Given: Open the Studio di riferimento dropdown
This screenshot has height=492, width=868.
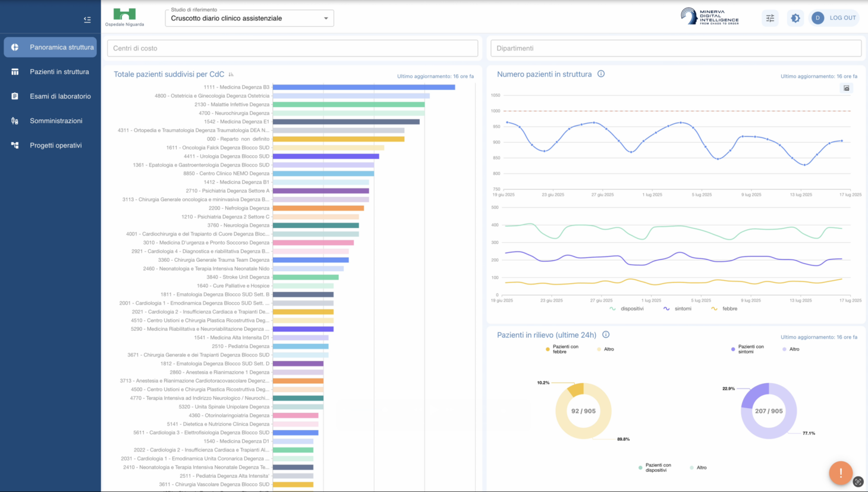Looking at the screenshot, I should (x=250, y=18).
